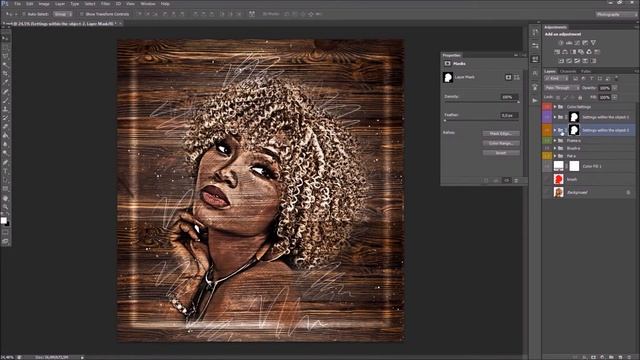Select the Pen tool
Screen dimensions: 640x360
5,162
